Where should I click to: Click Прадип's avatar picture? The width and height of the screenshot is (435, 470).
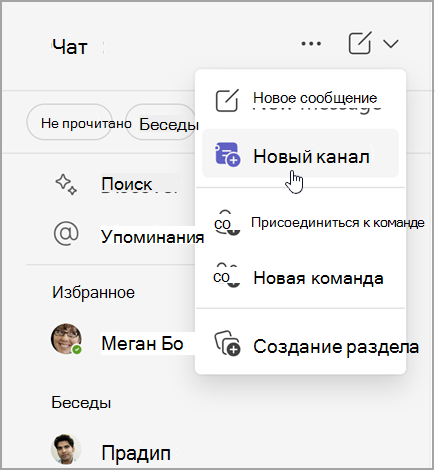[66, 449]
